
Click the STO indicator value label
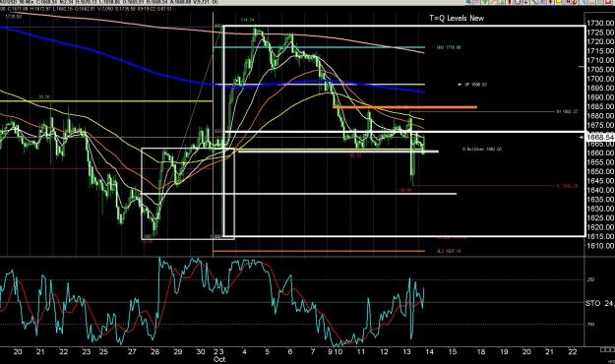[599, 303]
